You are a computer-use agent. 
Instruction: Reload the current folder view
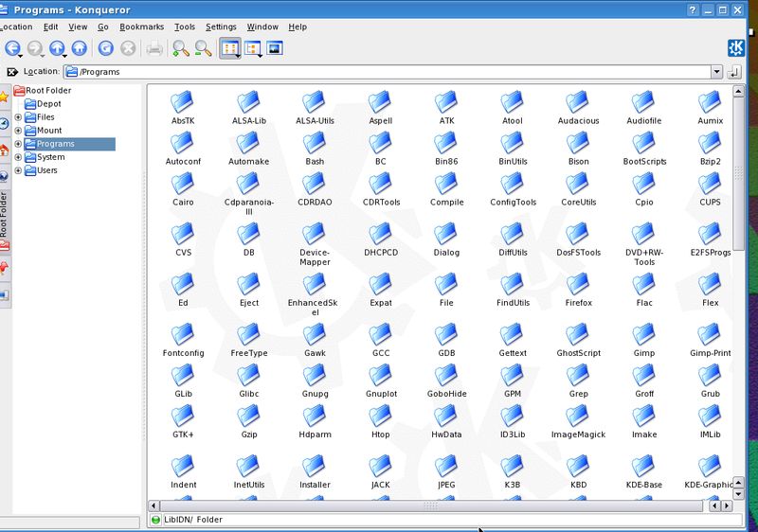pyautogui.click(x=106, y=47)
